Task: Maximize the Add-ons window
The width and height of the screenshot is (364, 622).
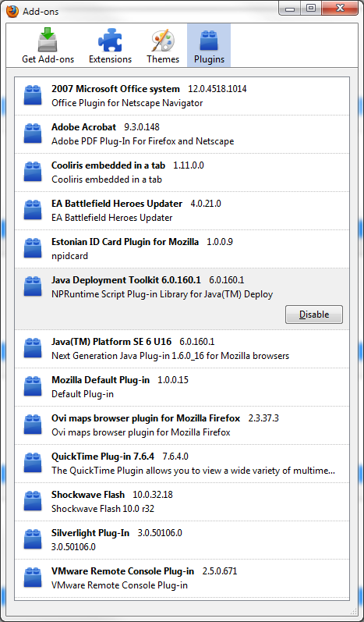Action: pos(311,8)
